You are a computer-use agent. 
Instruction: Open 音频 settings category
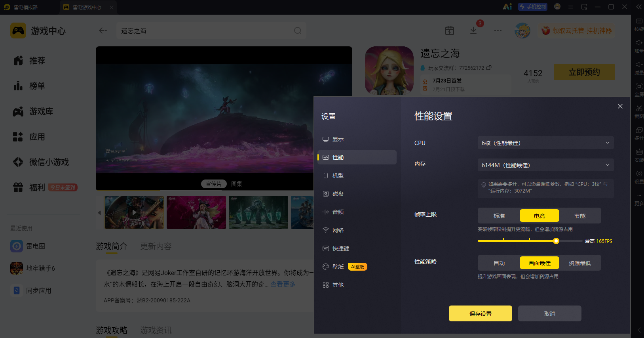[357, 212]
